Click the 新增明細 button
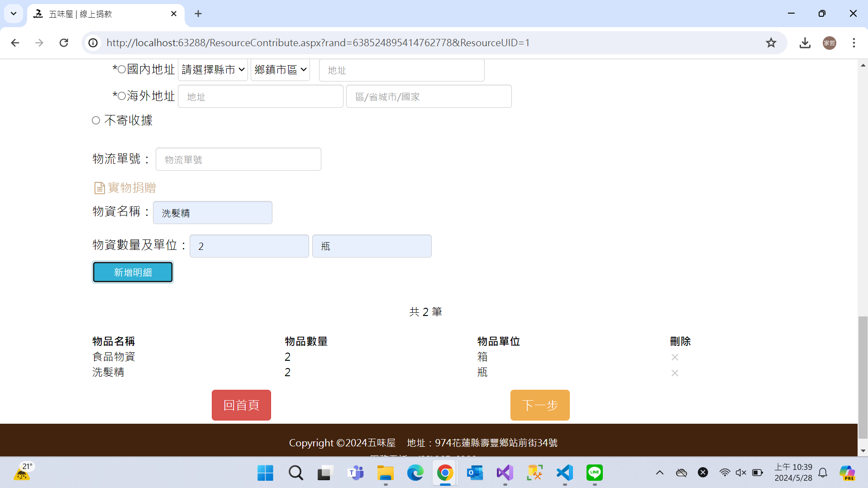Screen dimensions: 868x488 (x=133, y=272)
